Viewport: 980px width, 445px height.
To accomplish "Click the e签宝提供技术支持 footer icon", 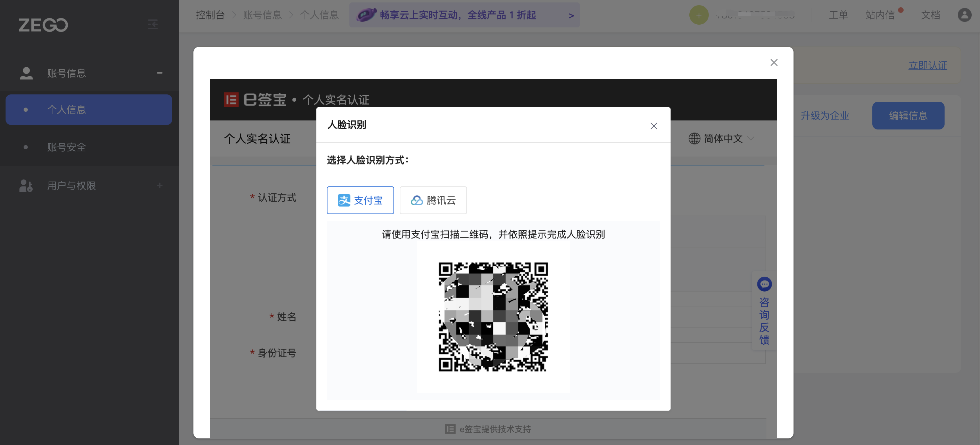I will 450,429.
